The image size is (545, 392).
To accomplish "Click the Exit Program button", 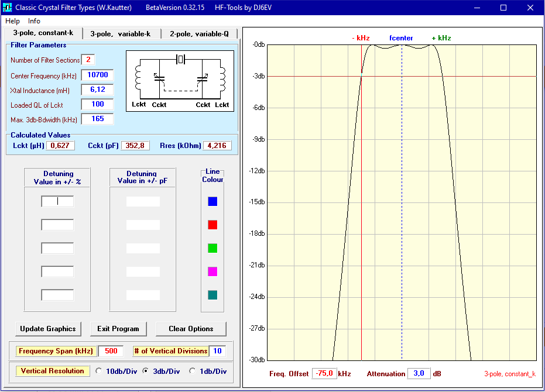I will [118, 329].
